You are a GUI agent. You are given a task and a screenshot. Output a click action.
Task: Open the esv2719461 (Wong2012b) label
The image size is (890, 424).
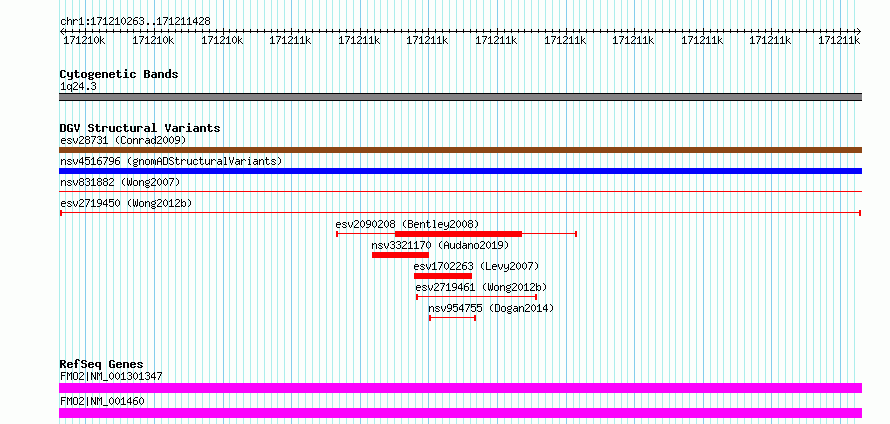coord(481,287)
